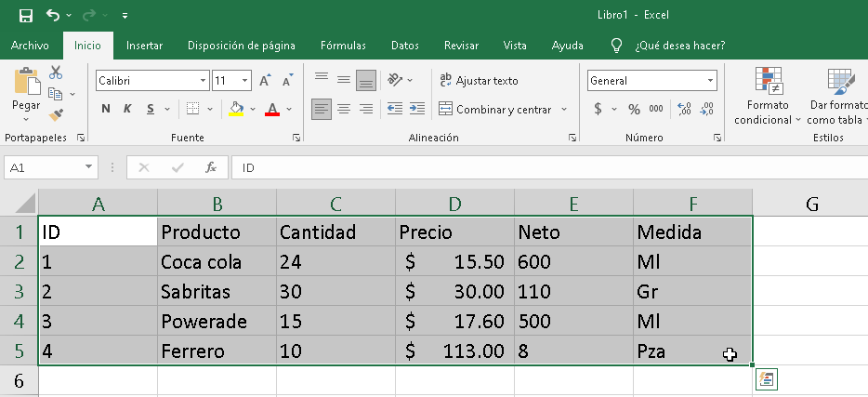Click the Decrease Decimal icon

[x=707, y=109]
